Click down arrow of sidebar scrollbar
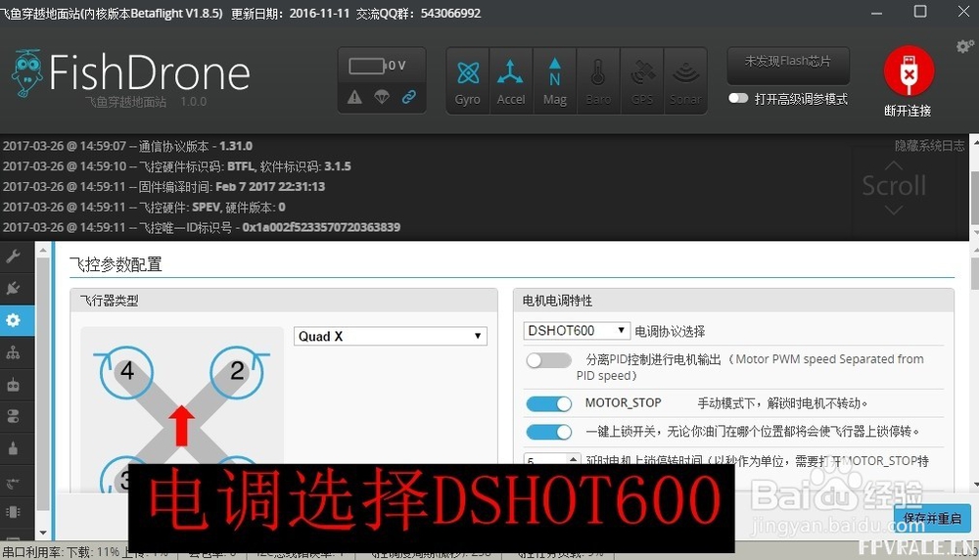This screenshot has width=979, height=560. click(x=42, y=533)
